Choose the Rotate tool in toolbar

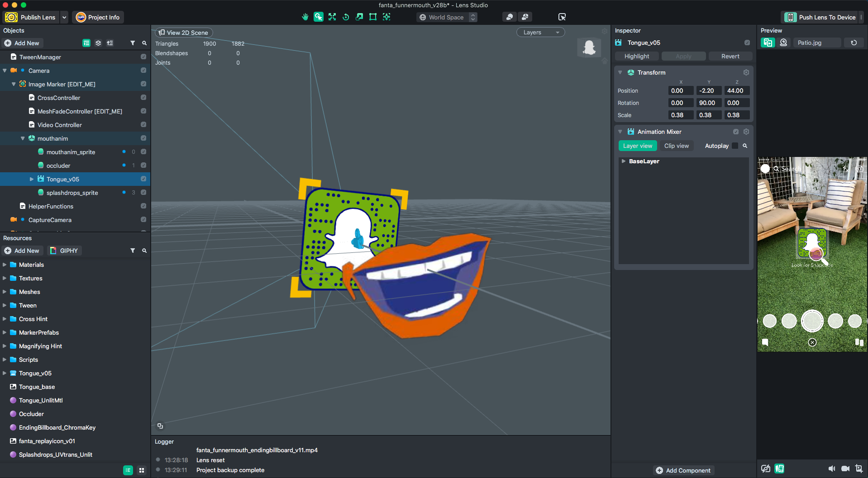[x=346, y=17]
